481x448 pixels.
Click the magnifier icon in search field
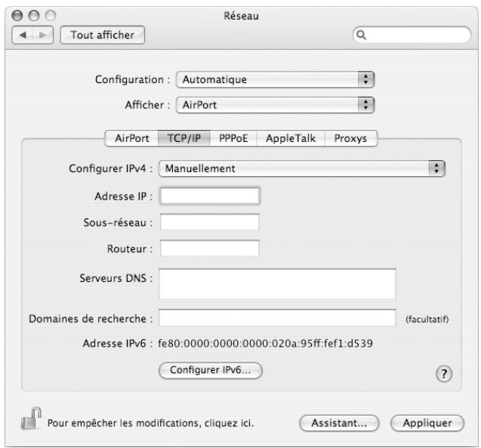tap(362, 35)
